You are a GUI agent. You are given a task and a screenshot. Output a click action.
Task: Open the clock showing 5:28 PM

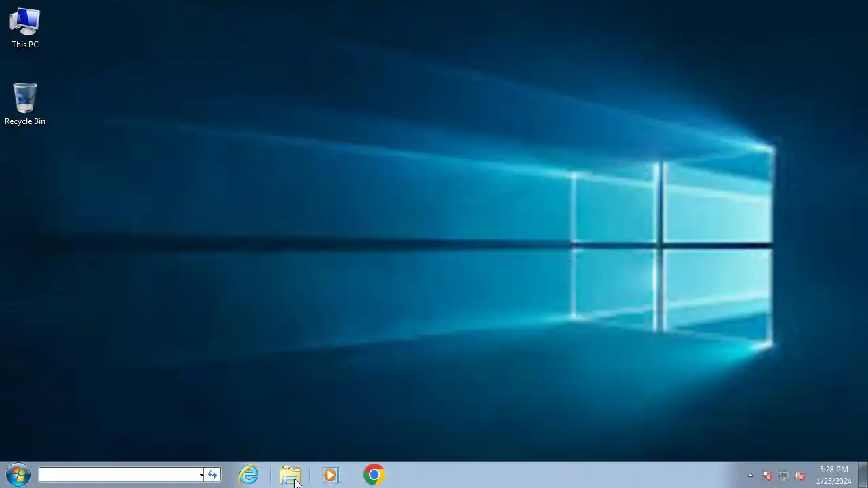(x=833, y=475)
